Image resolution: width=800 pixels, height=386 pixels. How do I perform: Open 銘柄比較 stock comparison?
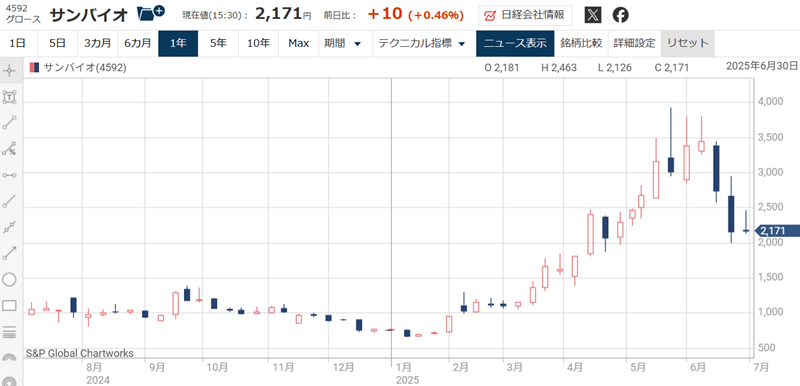581,43
